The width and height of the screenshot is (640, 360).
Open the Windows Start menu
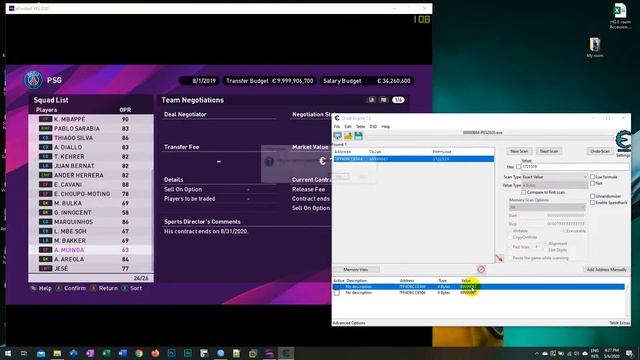(8, 353)
